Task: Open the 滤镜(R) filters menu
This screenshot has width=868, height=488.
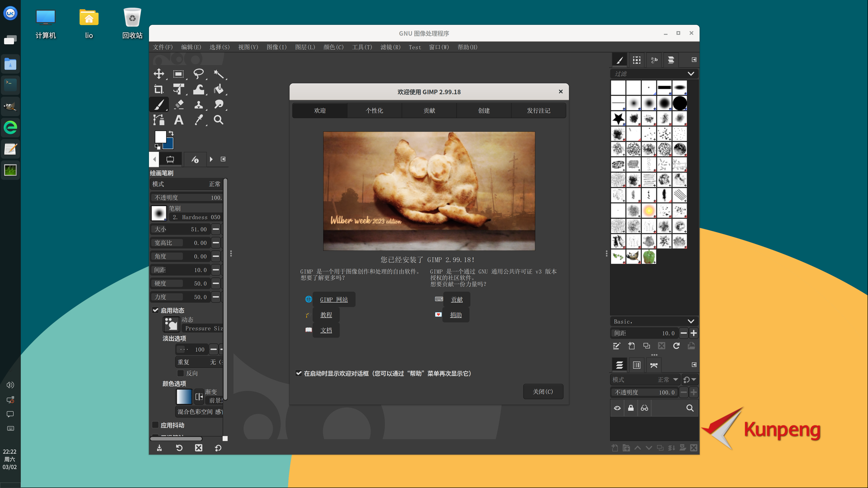Action: pos(390,47)
